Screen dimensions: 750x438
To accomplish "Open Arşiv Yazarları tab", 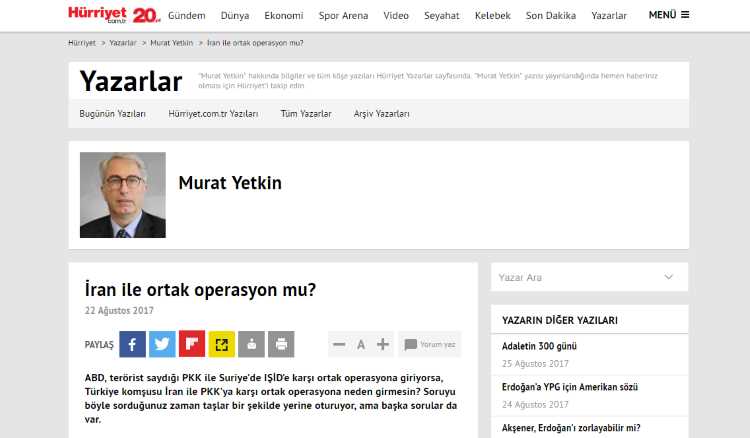I will 381,114.
